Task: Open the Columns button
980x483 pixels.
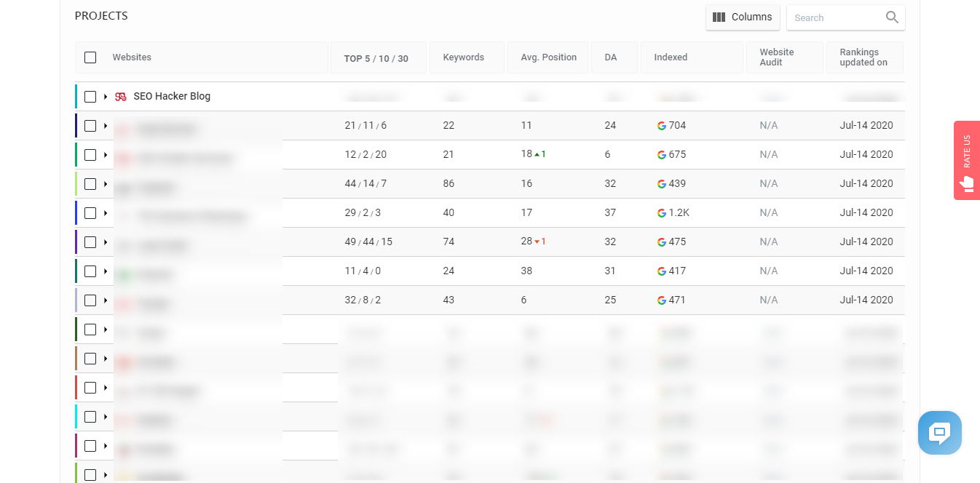Action: tap(743, 17)
